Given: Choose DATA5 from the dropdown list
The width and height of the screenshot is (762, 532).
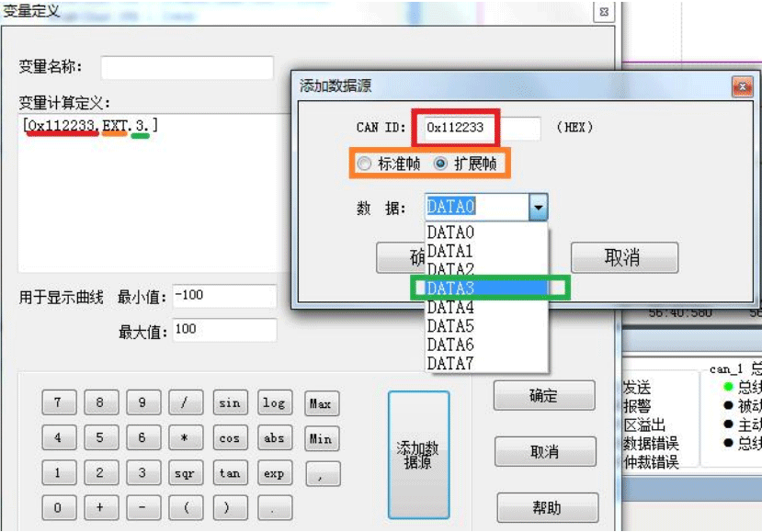Looking at the screenshot, I should point(450,326).
